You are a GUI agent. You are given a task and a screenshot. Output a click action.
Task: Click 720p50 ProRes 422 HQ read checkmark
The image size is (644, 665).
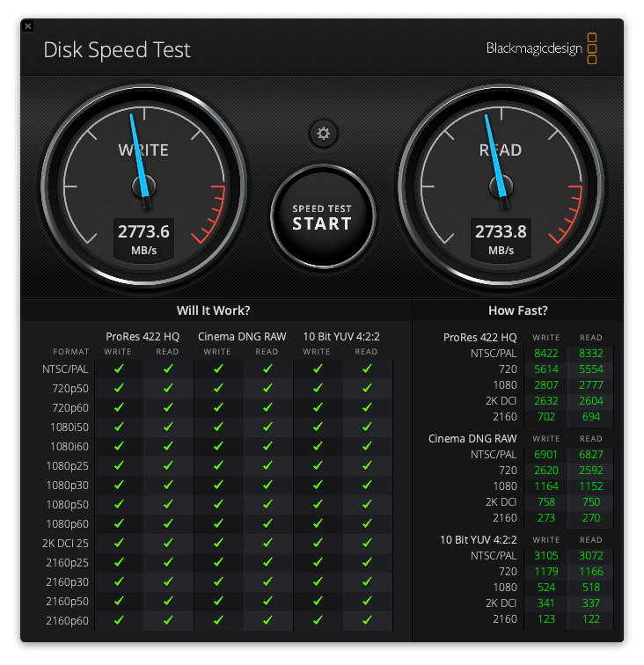click(168, 388)
